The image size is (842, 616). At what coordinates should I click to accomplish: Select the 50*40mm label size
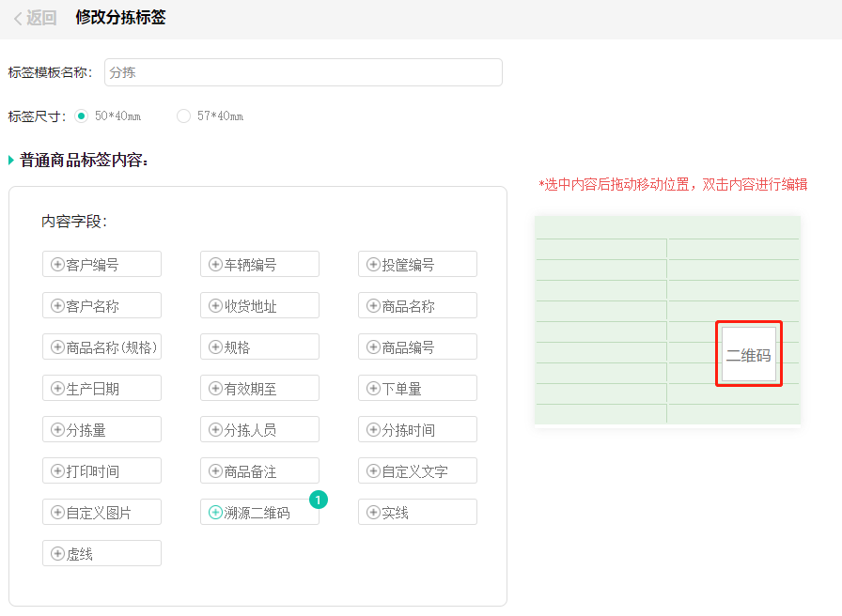coord(82,115)
